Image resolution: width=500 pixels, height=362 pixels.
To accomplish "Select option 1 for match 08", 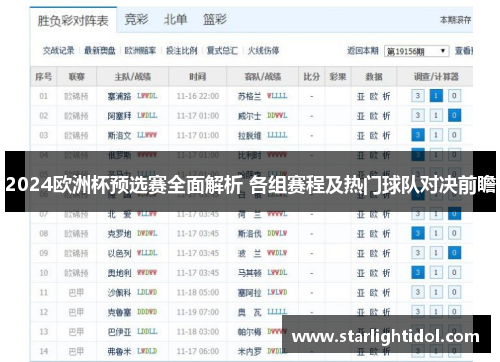I will pos(436,233).
